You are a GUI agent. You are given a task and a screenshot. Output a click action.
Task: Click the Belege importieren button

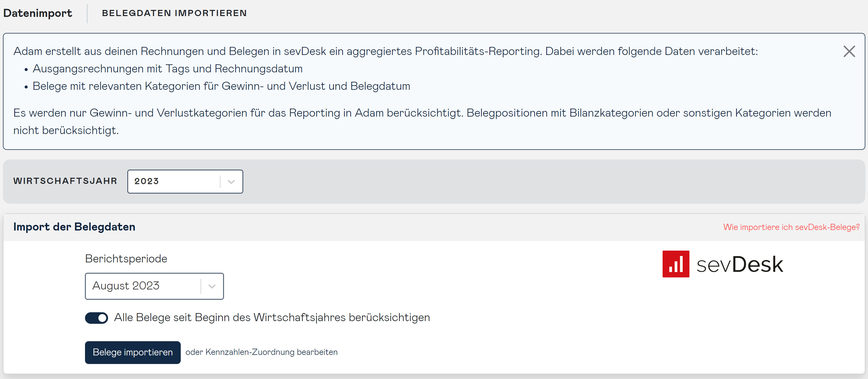coord(133,352)
